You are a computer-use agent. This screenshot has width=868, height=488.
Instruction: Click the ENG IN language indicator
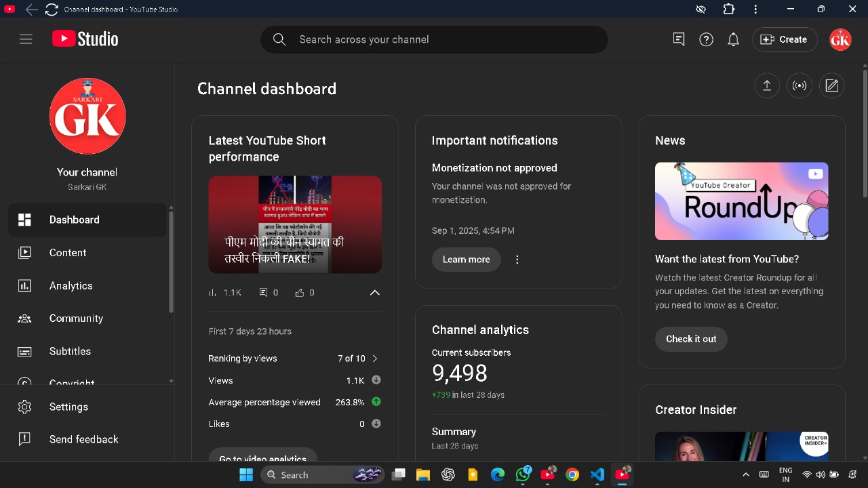coord(785,474)
